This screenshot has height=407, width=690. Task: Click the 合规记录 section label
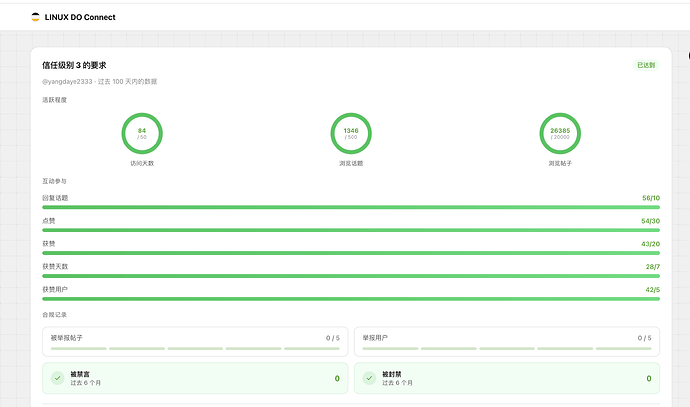(55, 315)
